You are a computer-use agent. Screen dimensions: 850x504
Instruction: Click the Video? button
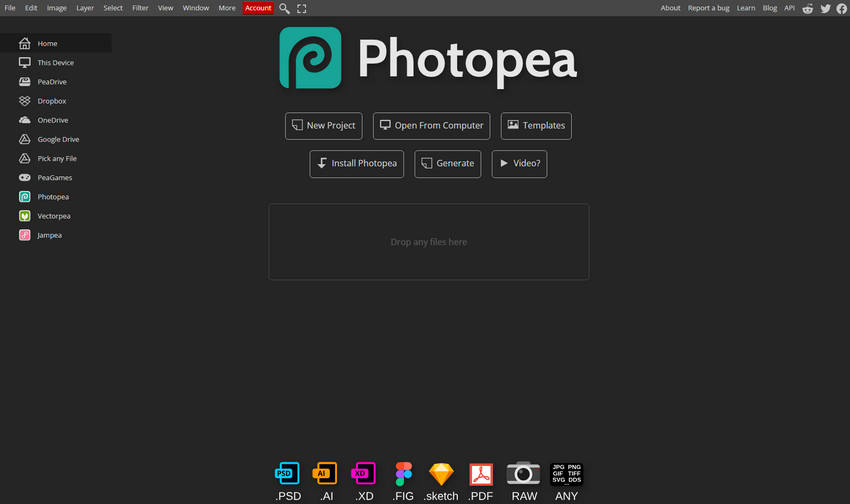519,164
